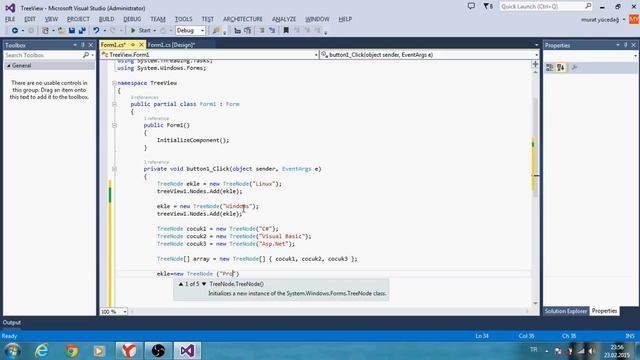Click the Decrease indent toolbar icon
Image resolution: width=640 pixels, height=360 pixels.
237,31
